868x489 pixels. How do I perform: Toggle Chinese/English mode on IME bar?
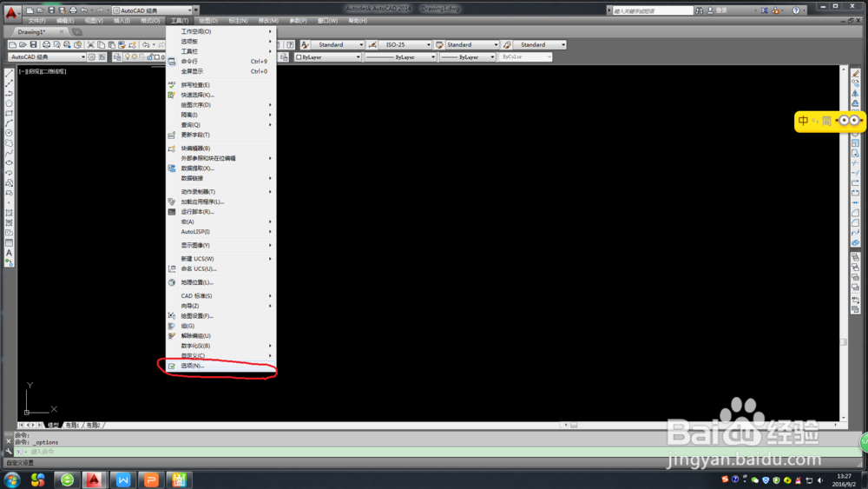pyautogui.click(x=803, y=121)
